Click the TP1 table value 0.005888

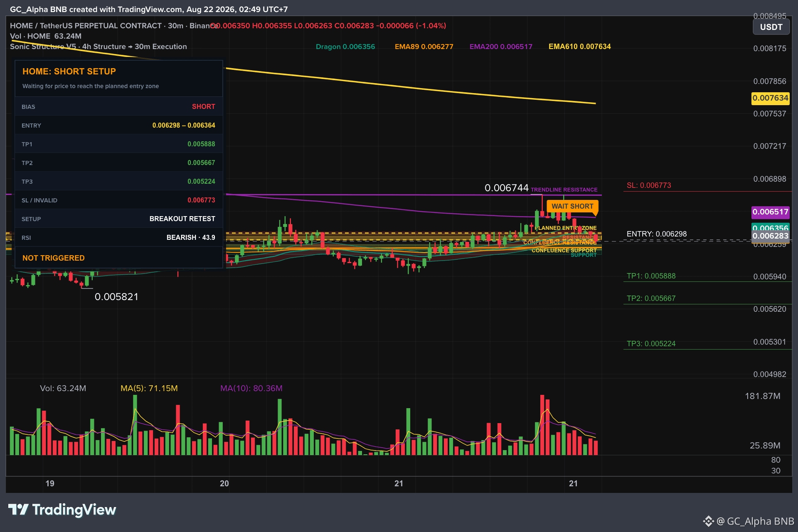pyautogui.click(x=201, y=144)
